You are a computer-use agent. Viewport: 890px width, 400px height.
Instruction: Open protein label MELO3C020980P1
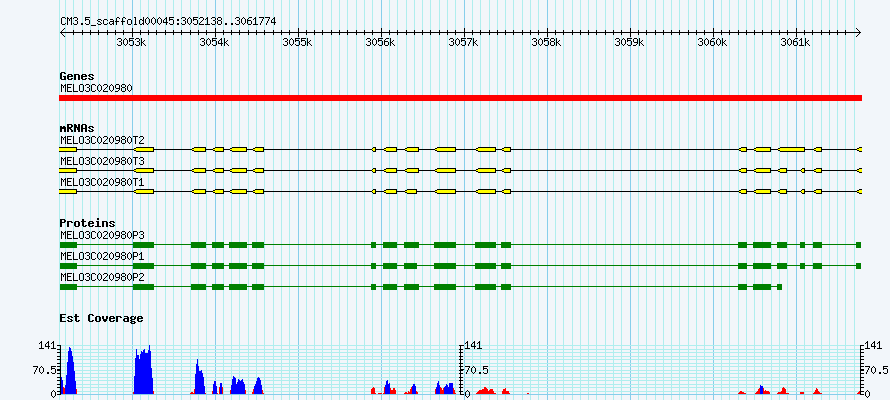(x=102, y=257)
